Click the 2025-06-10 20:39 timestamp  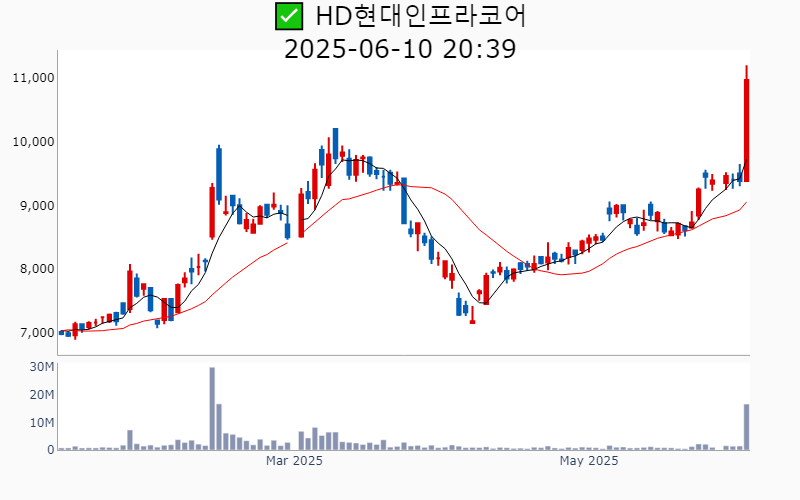coord(400,49)
